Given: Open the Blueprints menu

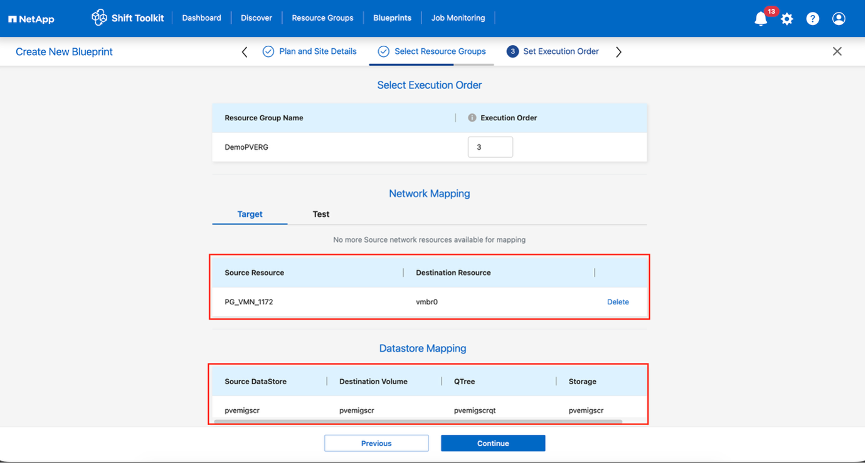Looking at the screenshot, I should click(392, 18).
